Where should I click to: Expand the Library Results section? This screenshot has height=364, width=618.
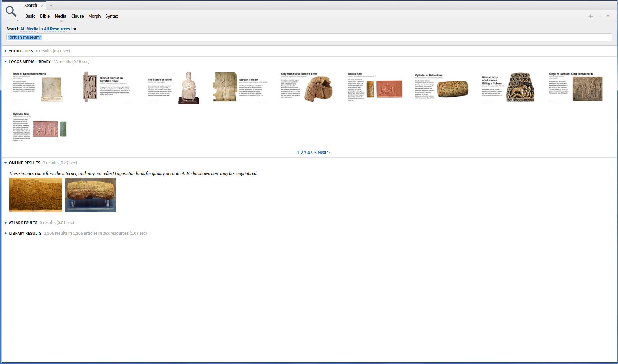coord(6,233)
